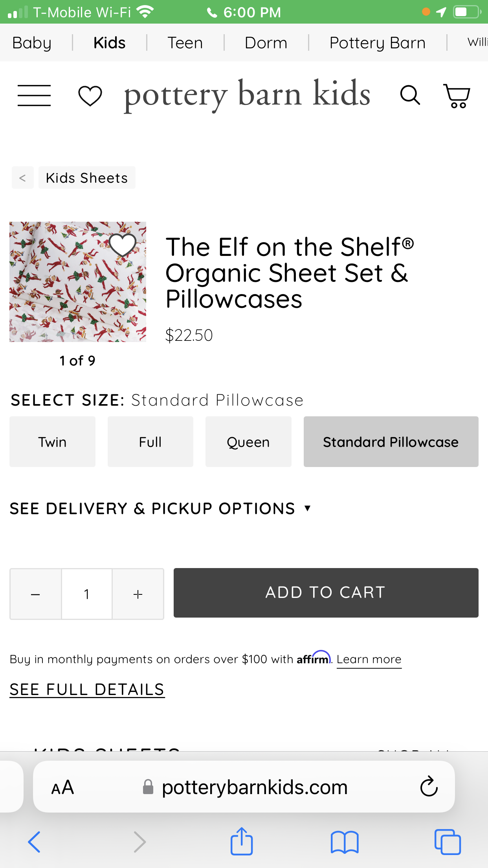Increase quantity with the plus button
The width and height of the screenshot is (488, 868).
pyautogui.click(x=138, y=594)
